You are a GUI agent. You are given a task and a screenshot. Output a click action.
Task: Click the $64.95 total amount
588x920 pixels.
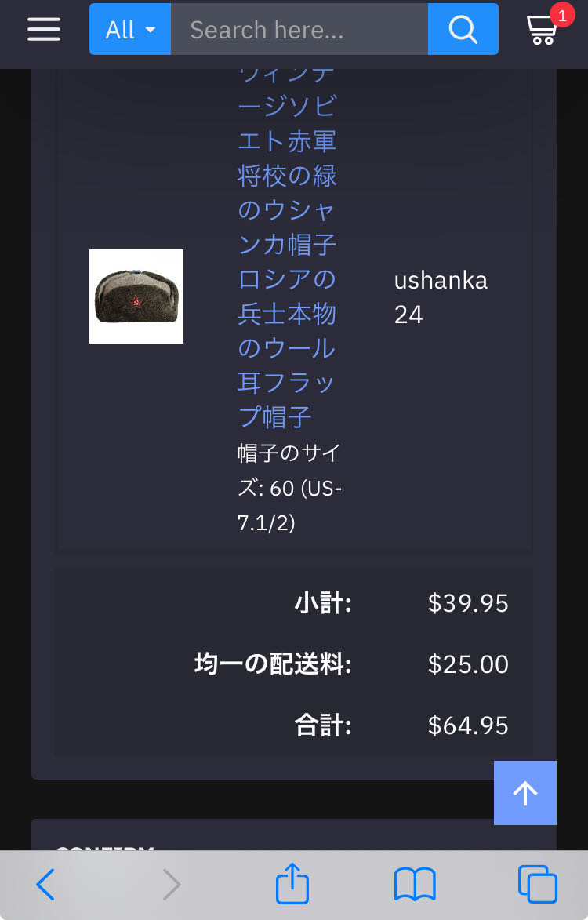point(468,725)
